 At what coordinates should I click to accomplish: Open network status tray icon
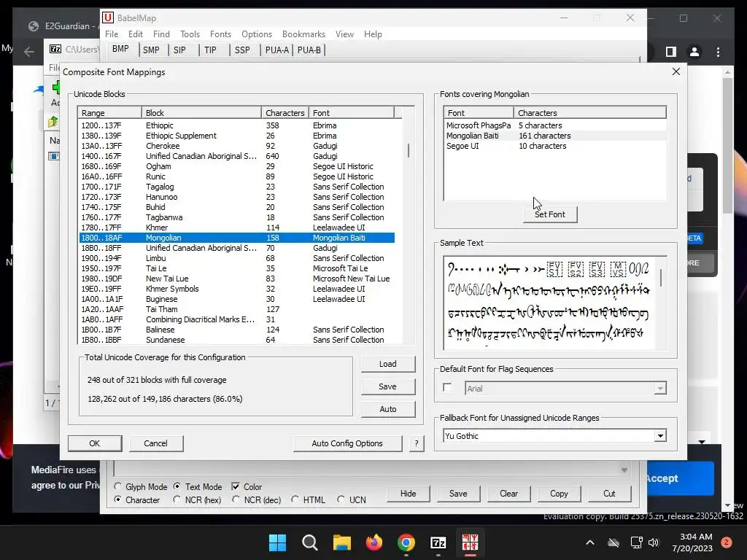(636, 542)
